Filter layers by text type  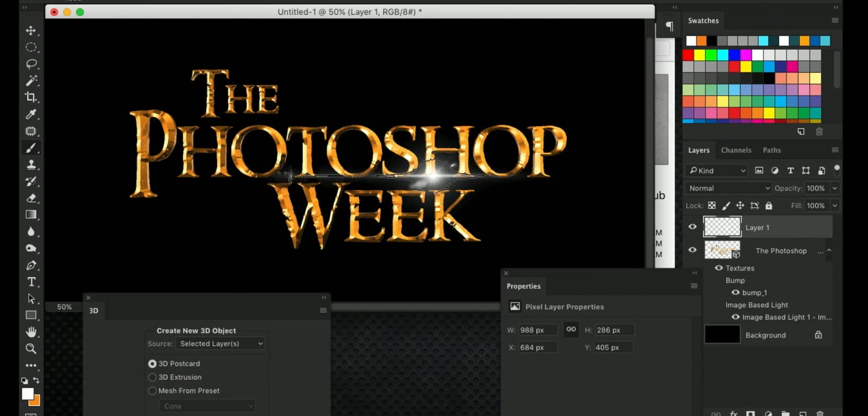pyautogui.click(x=791, y=171)
